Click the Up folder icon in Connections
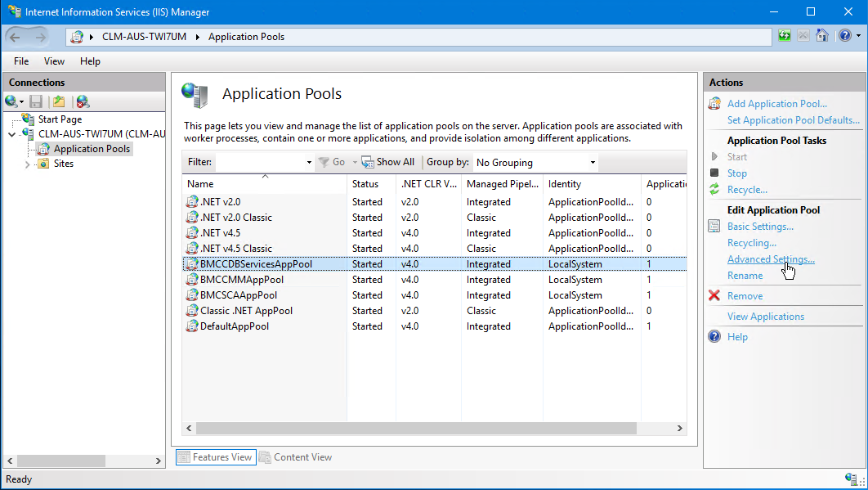This screenshot has width=868, height=490. click(59, 101)
